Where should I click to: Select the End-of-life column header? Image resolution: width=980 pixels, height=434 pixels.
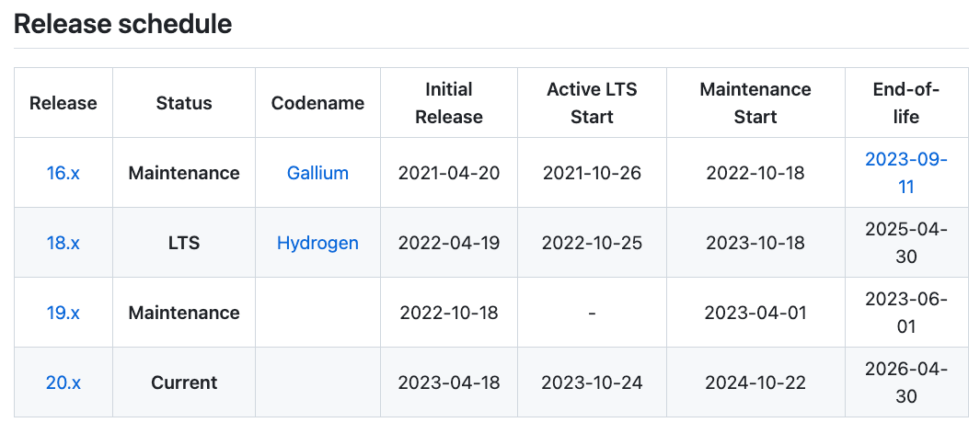tap(906, 103)
